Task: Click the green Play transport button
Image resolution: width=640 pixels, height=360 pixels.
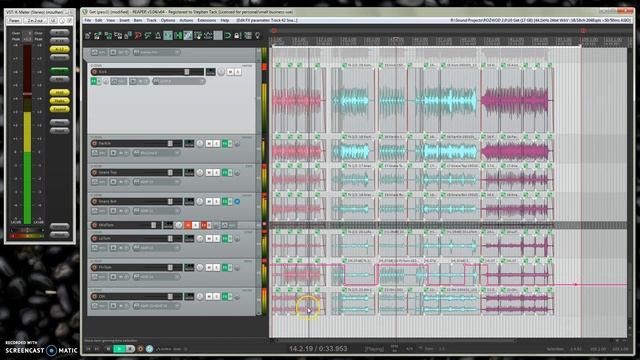Action: pyautogui.click(x=119, y=349)
